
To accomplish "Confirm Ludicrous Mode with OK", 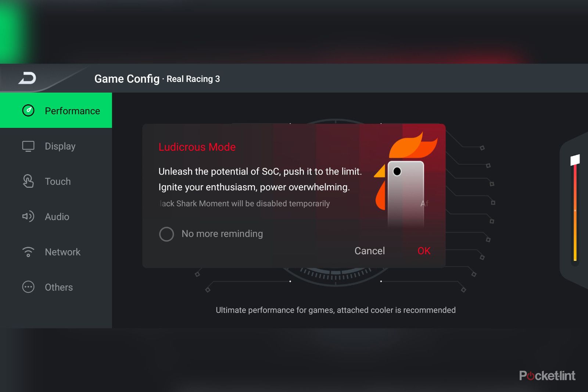I will (x=424, y=251).
